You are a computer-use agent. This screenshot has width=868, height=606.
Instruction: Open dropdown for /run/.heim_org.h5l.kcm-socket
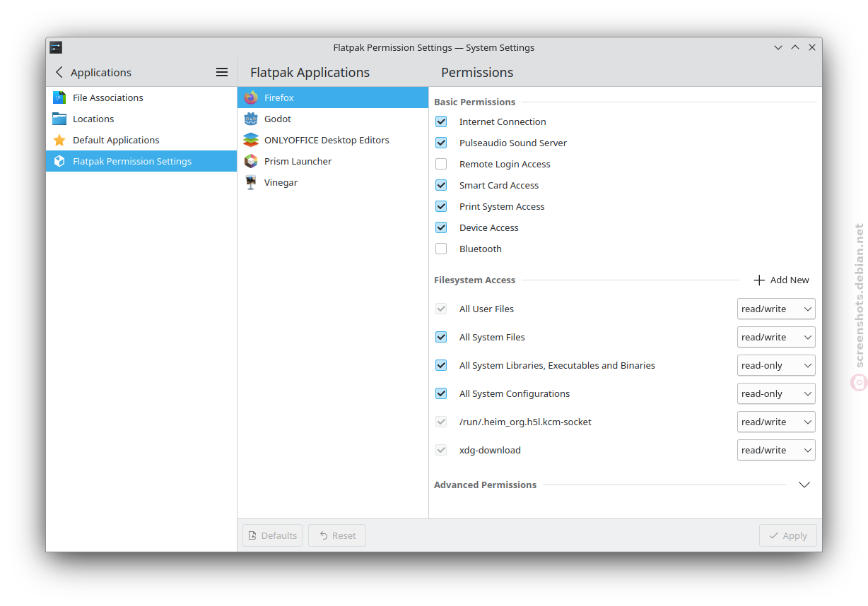pyautogui.click(x=776, y=422)
